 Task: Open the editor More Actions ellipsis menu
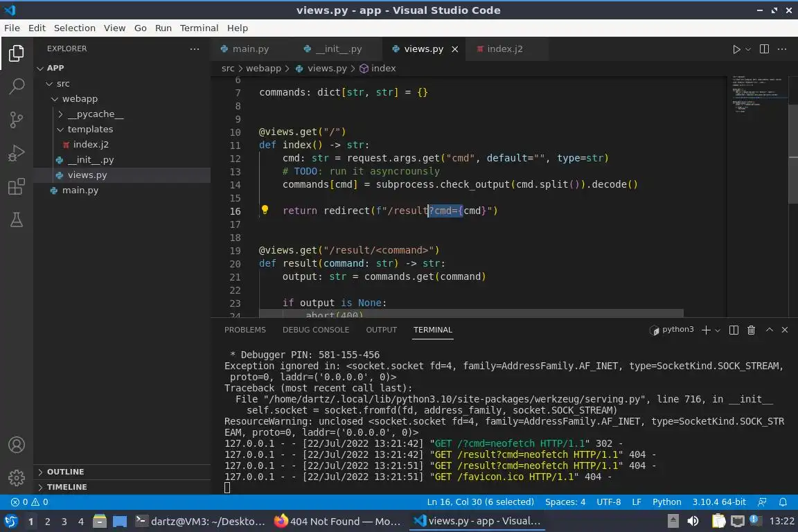click(782, 49)
